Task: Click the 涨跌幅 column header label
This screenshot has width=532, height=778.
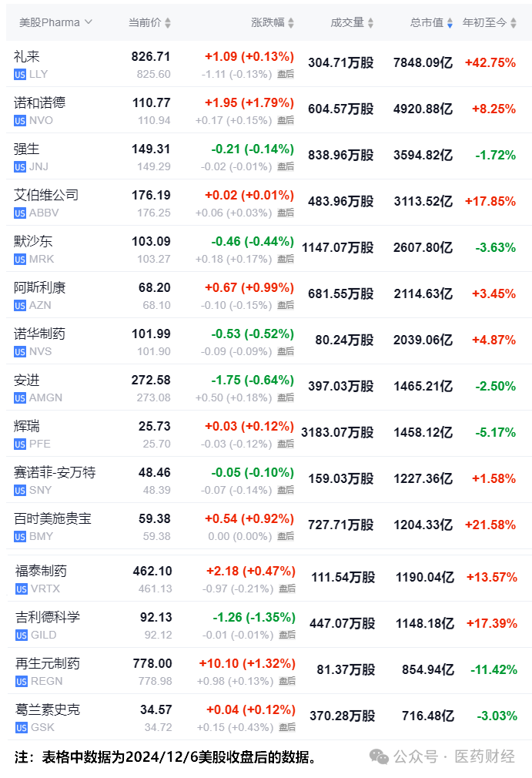Action: [266, 23]
